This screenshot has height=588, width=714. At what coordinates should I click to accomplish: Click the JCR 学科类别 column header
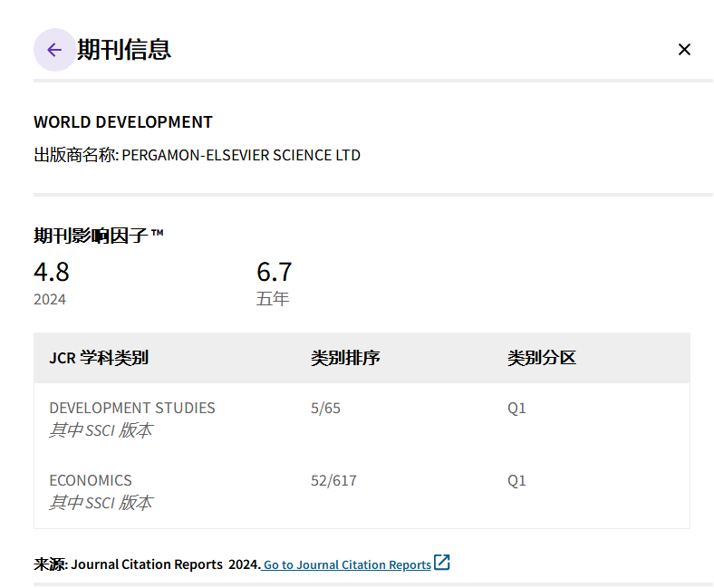tap(99, 358)
